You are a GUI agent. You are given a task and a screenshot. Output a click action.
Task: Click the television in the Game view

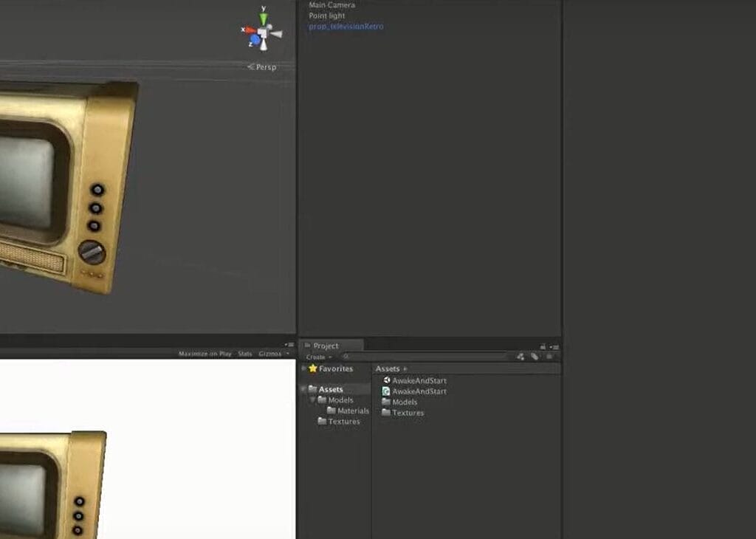tap(53, 484)
